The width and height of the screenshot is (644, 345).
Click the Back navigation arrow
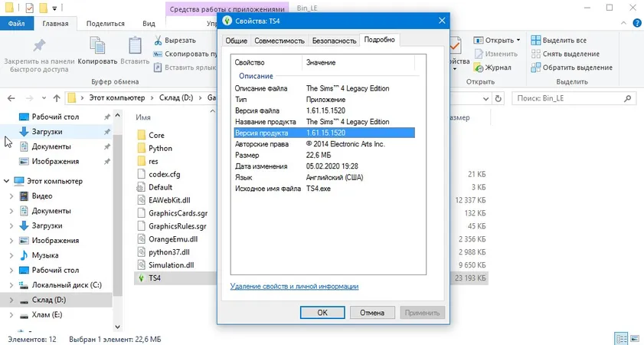11,98
